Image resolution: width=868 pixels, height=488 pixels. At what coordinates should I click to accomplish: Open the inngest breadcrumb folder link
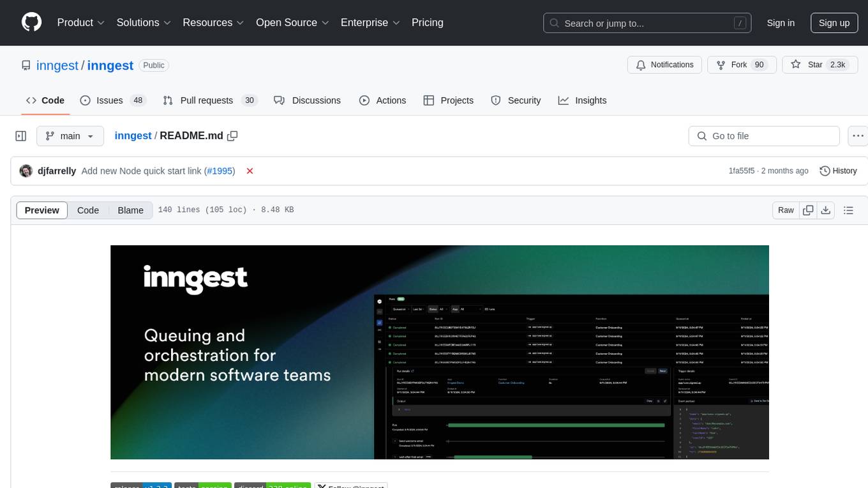coord(133,135)
